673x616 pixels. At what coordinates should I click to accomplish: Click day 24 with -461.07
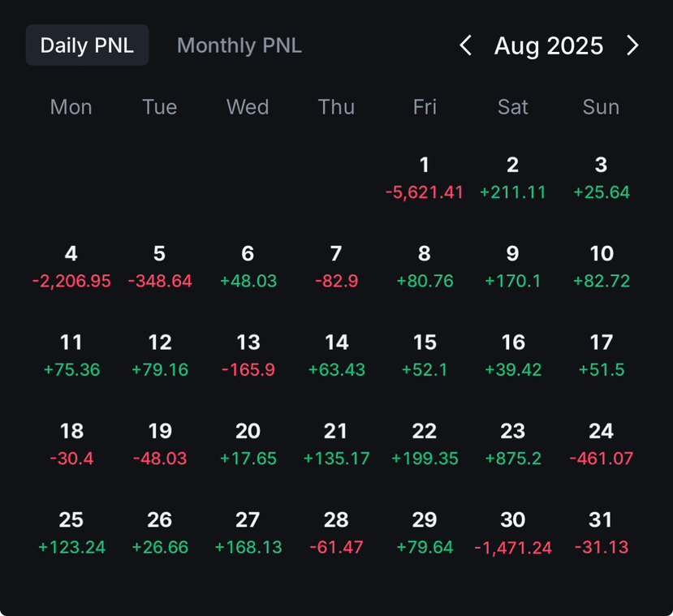click(601, 445)
